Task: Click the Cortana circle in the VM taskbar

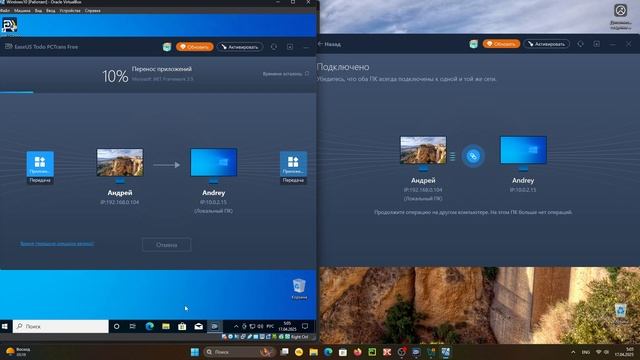Action: (x=117, y=327)
